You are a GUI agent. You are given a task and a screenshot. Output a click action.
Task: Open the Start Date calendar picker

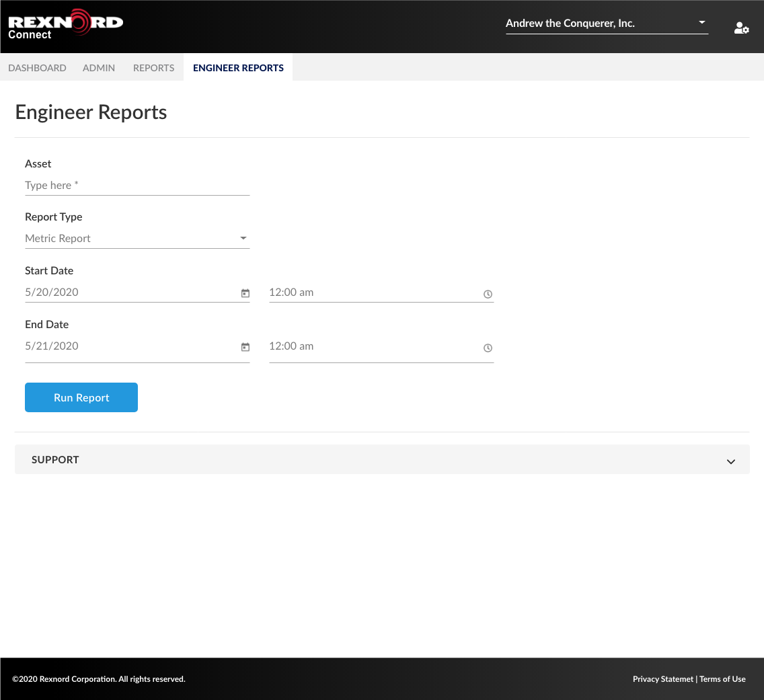[245, 293]
